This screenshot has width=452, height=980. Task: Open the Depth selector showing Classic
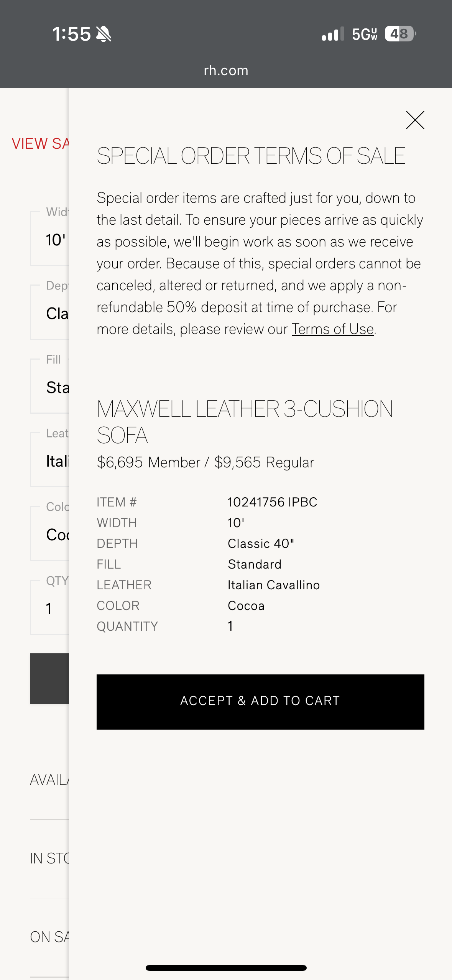click(x=50, y=312)
